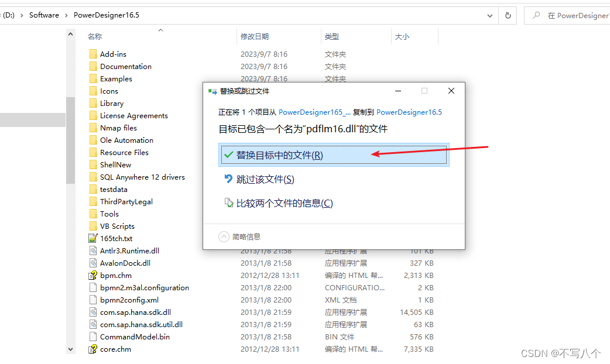Sort files by 大小 column
The height and width of the screenshot is (364, 610).
click(x=402, y=36)
